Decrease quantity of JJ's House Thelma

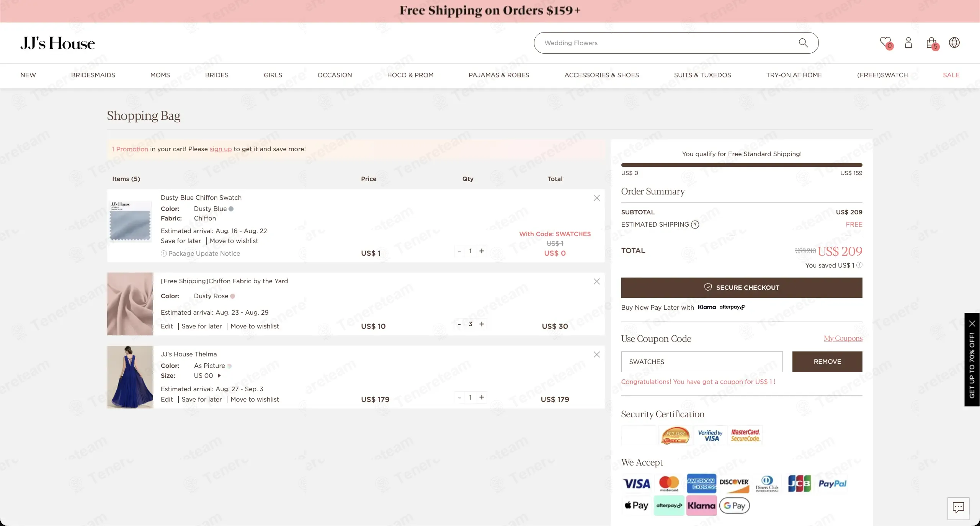click(459, 397)
